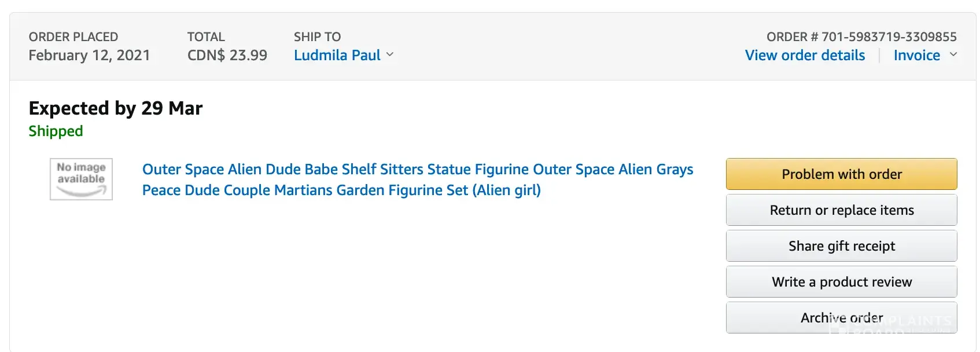Expand the ship-to chevron beside Ludmila Paul
Image resolution: width=980 pixels, height=352 pixels.
tap(390, 54)
